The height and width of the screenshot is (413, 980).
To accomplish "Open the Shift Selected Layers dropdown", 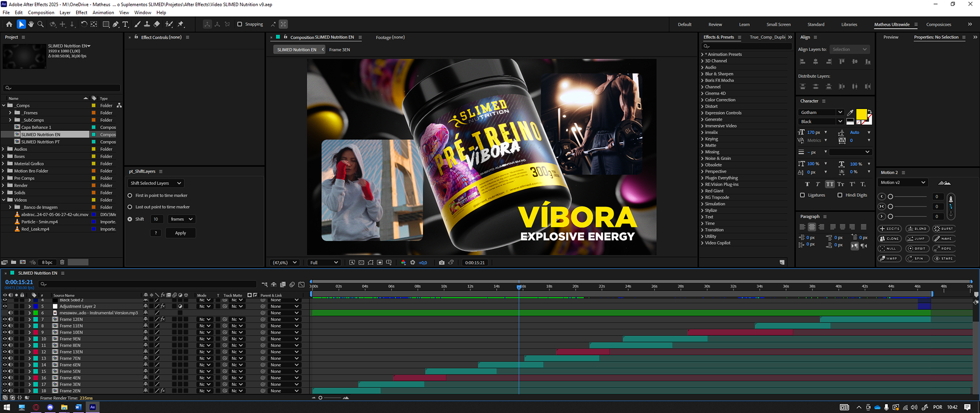I will coord(155,183).
